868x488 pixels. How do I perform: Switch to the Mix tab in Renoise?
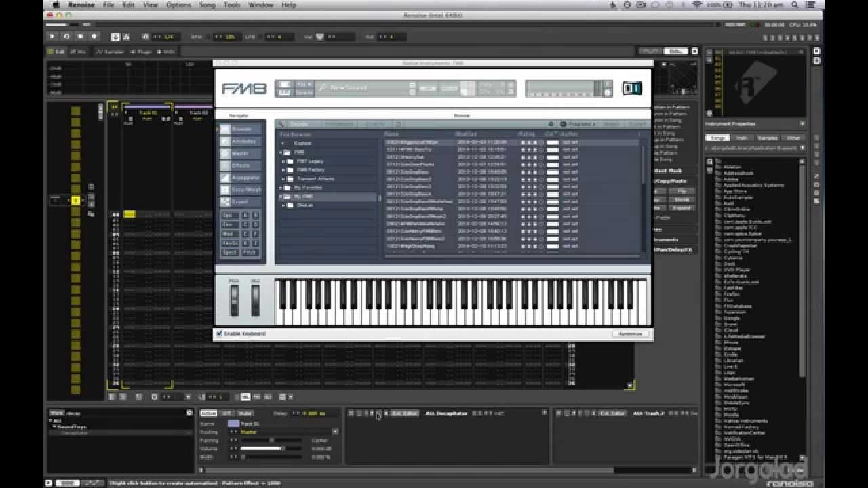[x=78, y=52]
